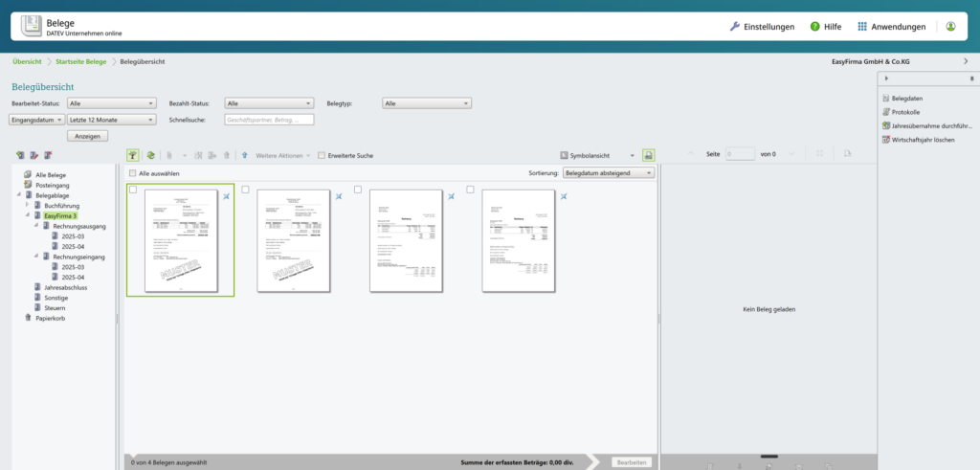
Task: Click the Einstellungen wrench icon
Action: [735, 27]
